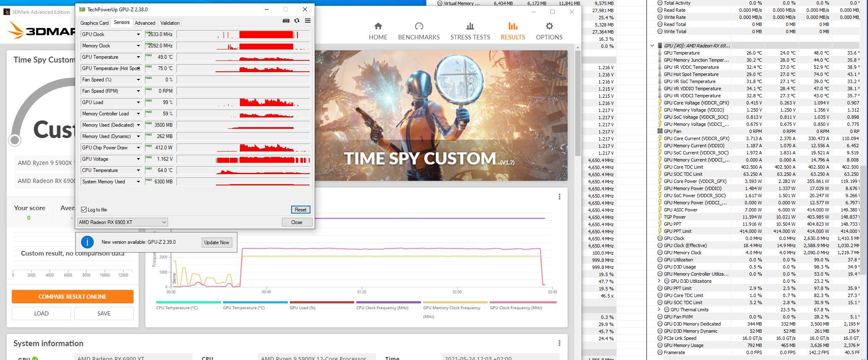The image size is (868, 360).
Task: Click SAVE button in 3DMark
Action: 104,313
